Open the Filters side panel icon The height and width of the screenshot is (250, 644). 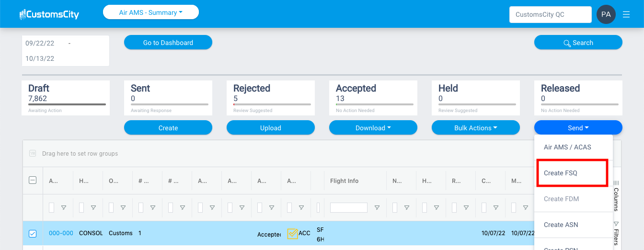[x=616, y=233]
